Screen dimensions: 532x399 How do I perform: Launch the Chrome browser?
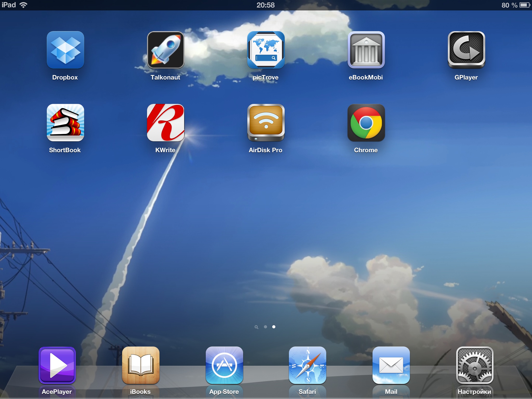point(366,123)
